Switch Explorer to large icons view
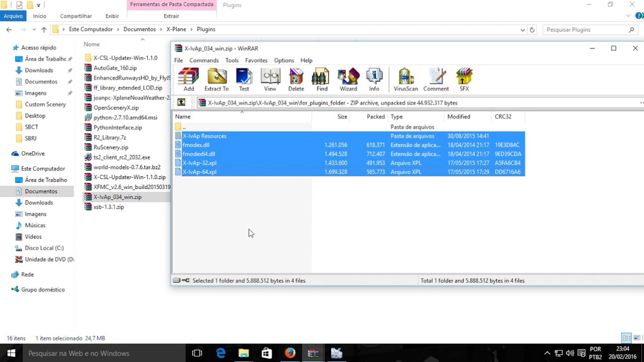Image resolution: width=644 pixels, height=362 pixels. (637, 338)
